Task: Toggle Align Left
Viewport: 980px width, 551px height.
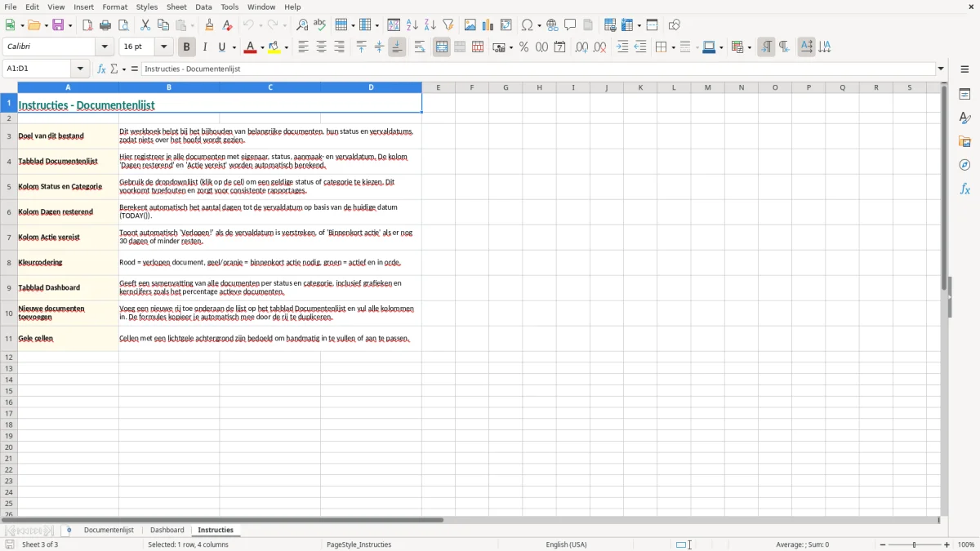Action: pos(303,47)
